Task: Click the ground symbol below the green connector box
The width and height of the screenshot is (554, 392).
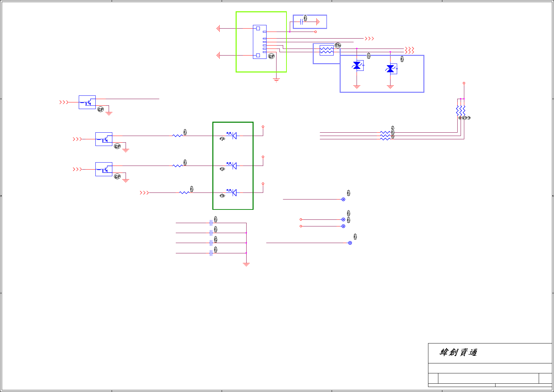Action: click(276, 80)
